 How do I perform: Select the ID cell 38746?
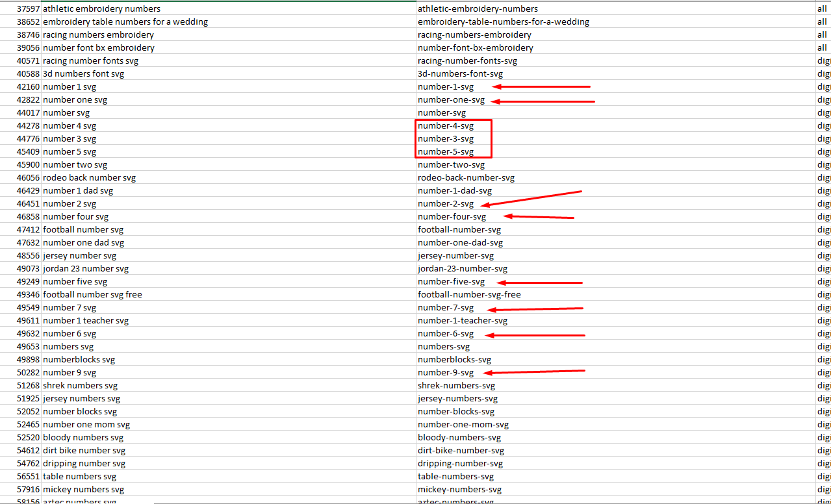pos(29,35)
